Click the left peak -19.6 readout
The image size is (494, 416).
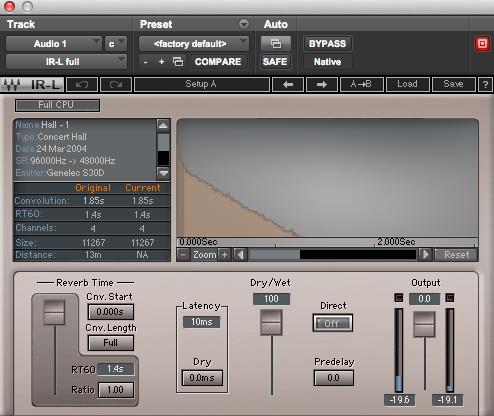point(399,400)
